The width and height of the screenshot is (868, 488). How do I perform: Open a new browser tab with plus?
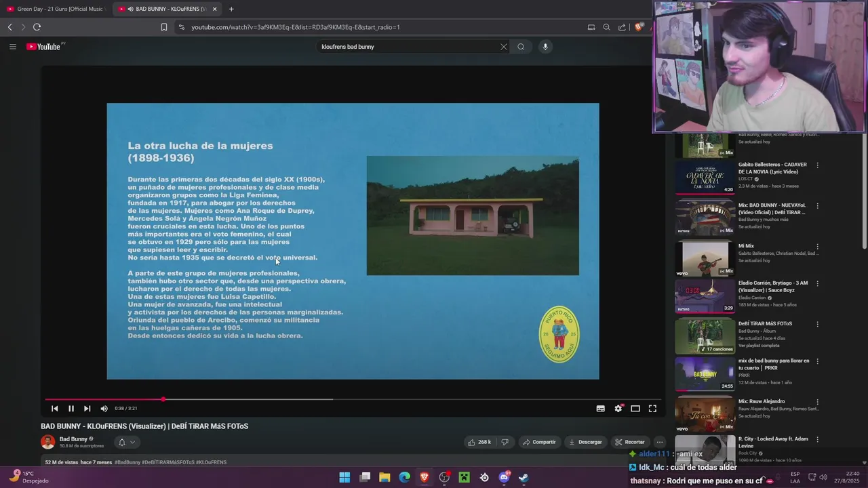[x=231, y=9]
